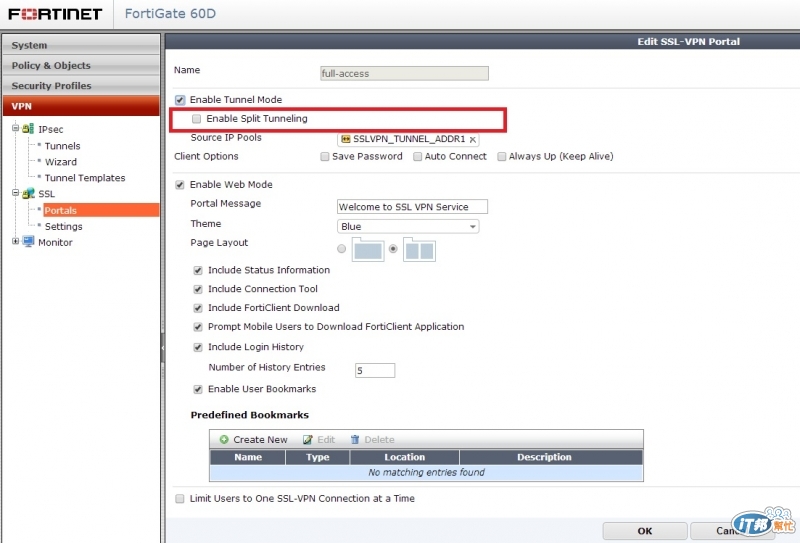Screen dimensions: 800x543
Task: Open the Policy & Objects section
Action: pos(81,65)
